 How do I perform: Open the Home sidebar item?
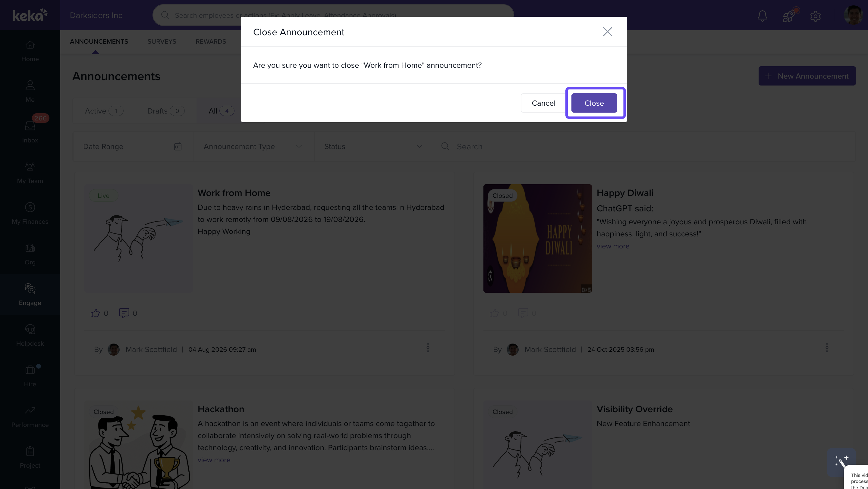pyautogui.click(x=30, y=51)
